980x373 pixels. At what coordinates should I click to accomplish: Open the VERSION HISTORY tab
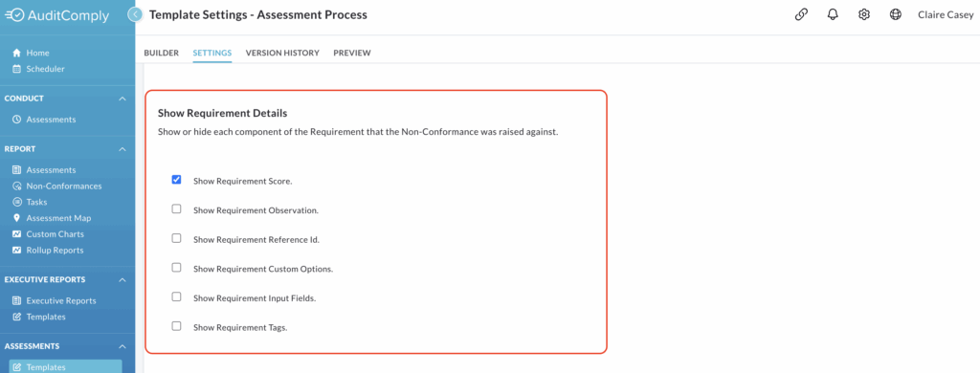point(282,54)
